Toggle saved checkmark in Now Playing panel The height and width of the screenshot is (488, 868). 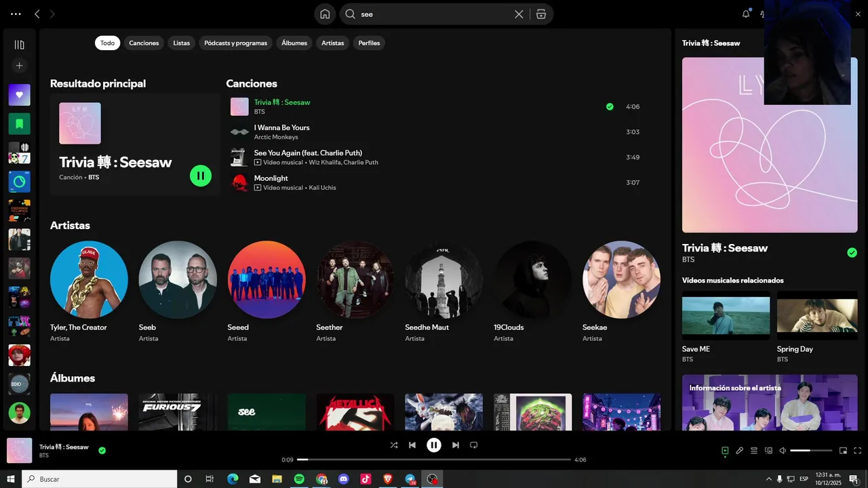tap(852, 253)
